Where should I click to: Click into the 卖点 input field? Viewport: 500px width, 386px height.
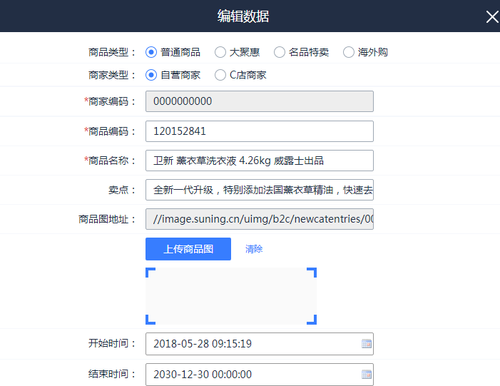[x=259, y=190]
